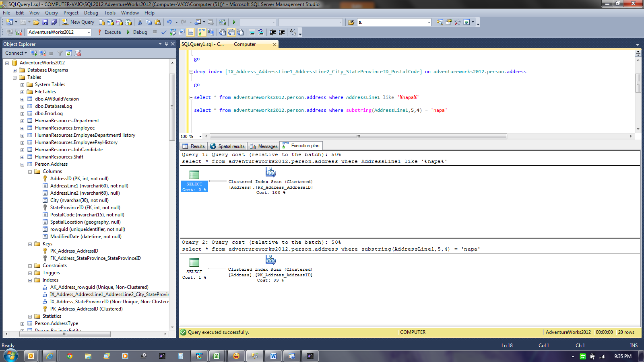Pin the Object Explorer panel
The width and height of the screenshot is (644, 362).
tap(166, 44)
